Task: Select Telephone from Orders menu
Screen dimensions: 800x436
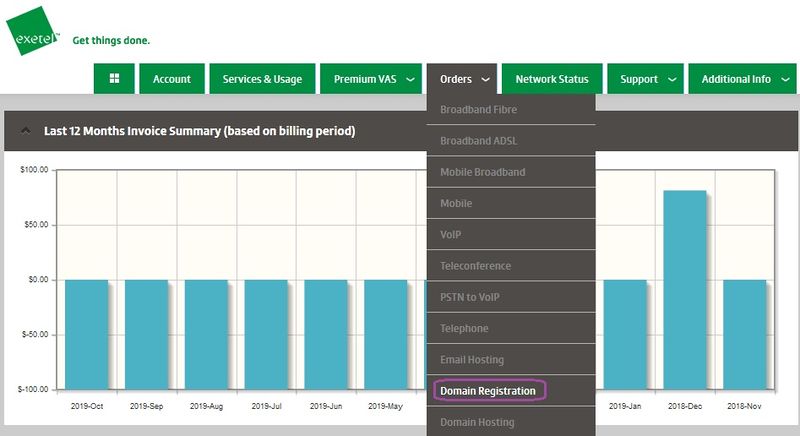Action: [511, 328]
